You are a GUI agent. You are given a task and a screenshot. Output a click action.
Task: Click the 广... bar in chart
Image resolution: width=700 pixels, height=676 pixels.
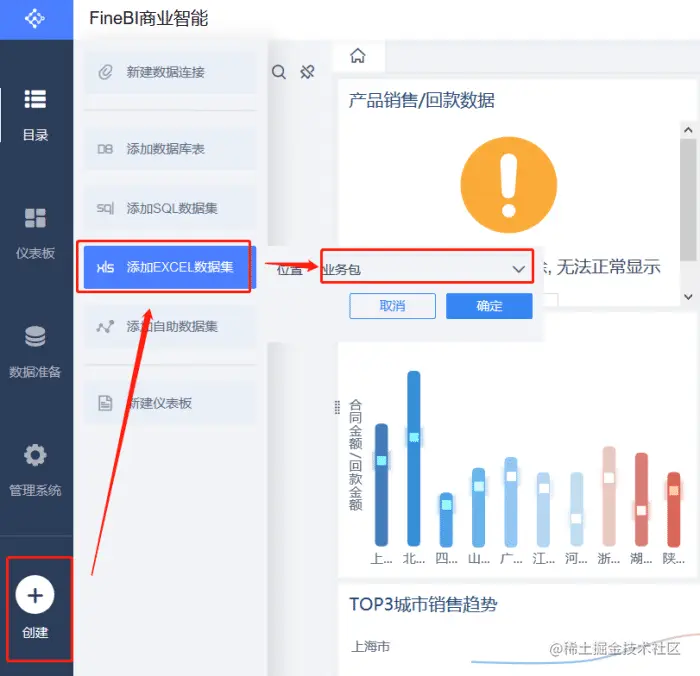(511, 502)
